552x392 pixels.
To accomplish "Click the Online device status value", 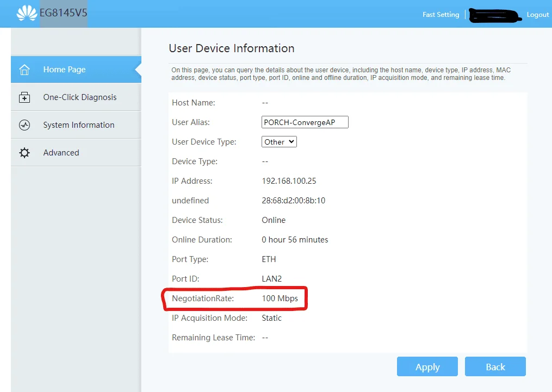I will (274, 220).
